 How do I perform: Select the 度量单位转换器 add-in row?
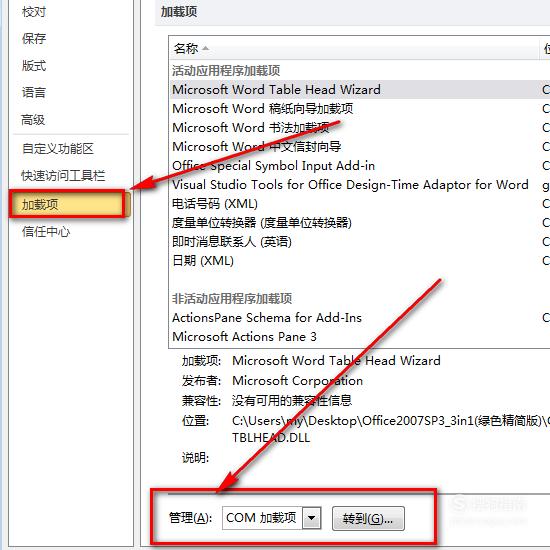pyautogui.click(x=360, y=222)
